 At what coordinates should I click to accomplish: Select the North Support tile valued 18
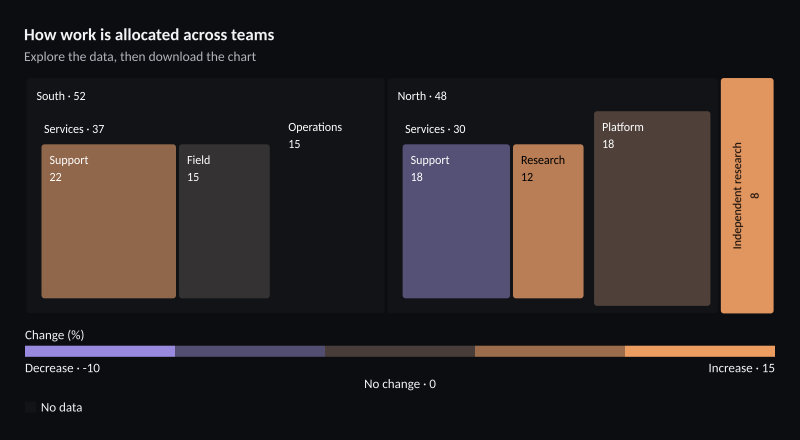pos(456,221)
